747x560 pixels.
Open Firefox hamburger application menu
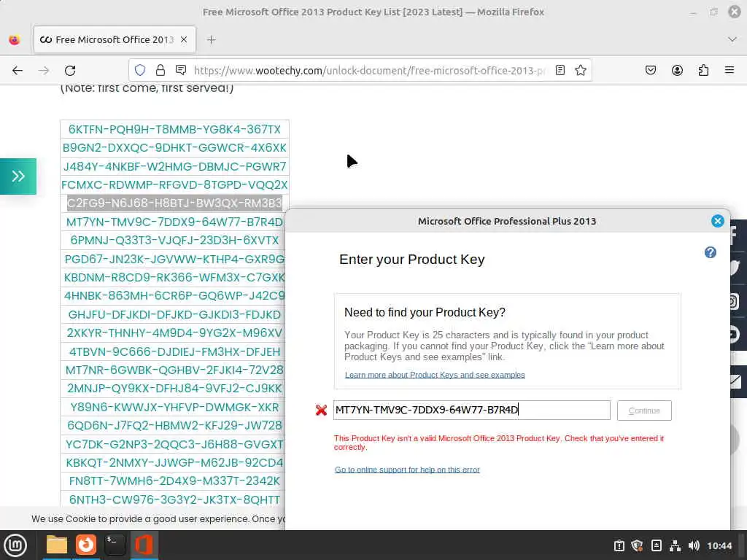click(729, 71)
